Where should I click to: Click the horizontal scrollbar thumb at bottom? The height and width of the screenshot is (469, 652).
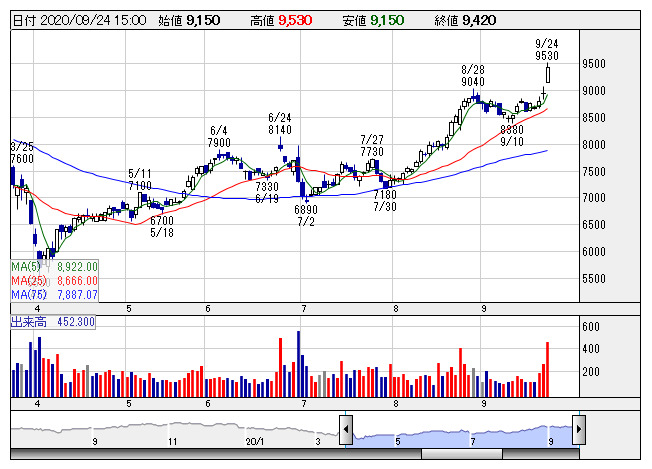tap(462, 454)
